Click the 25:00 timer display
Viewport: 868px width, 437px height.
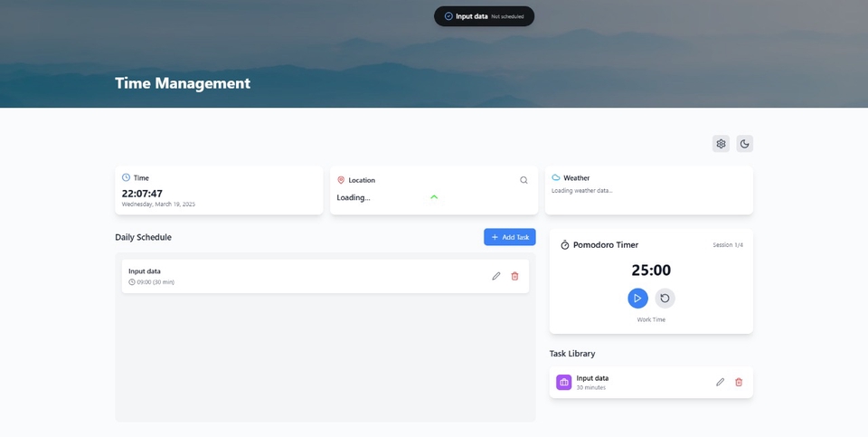pyautogui.click(x=651, y=271)
